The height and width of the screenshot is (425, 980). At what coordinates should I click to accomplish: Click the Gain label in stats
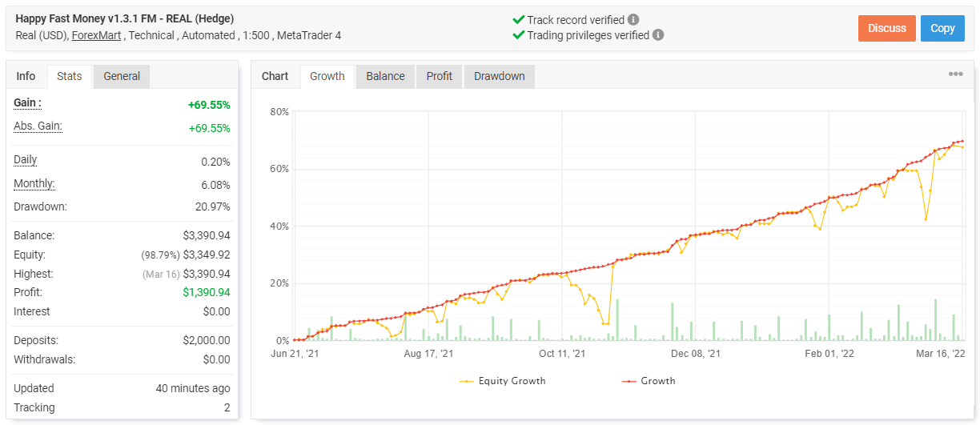click(27, 103)
